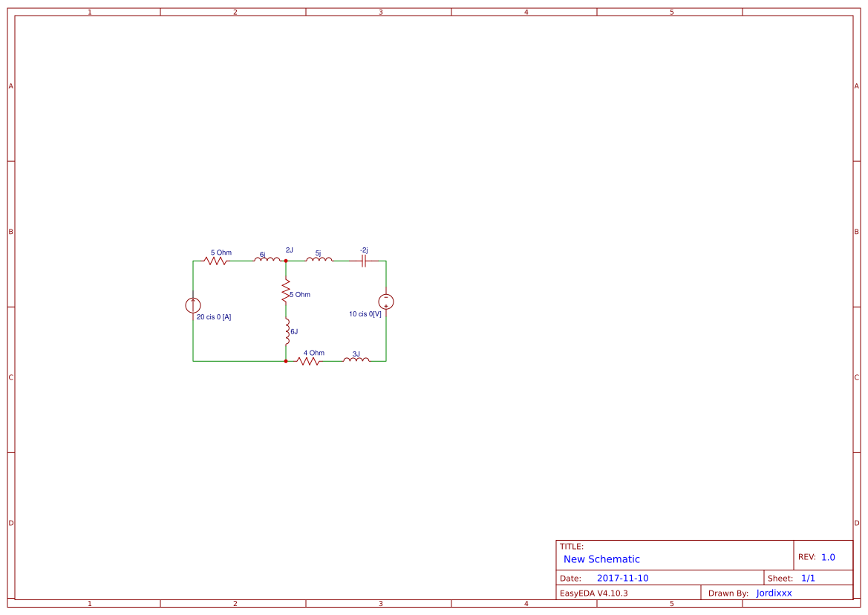Select the 4 Ohm resistor symbol
This screenshot has height=615, width=868.
coord(308,361)
